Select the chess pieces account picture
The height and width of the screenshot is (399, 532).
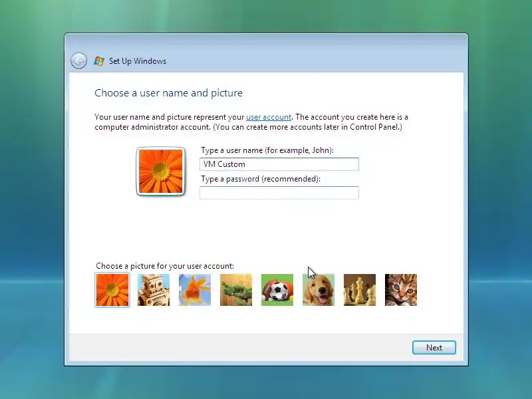tap(360, 290)
